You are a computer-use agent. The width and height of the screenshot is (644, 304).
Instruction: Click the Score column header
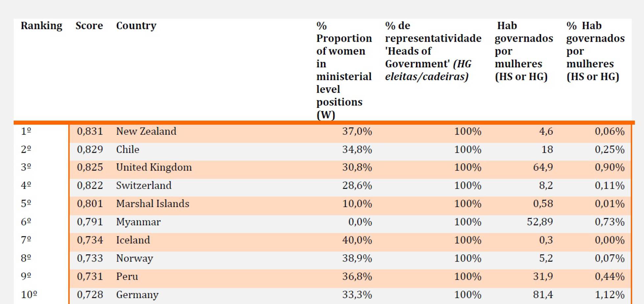click(89, 26)
